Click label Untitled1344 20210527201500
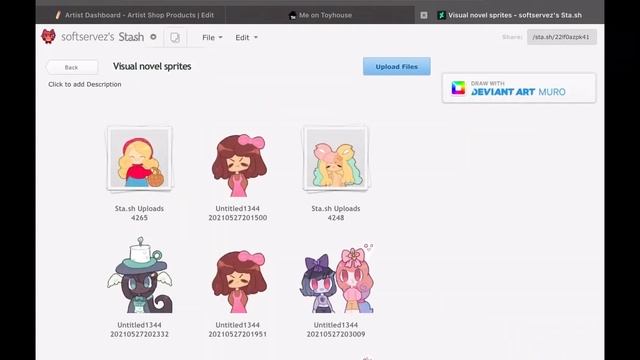The height and width of the screenshot is (360, 640). (x=238, y=213)
